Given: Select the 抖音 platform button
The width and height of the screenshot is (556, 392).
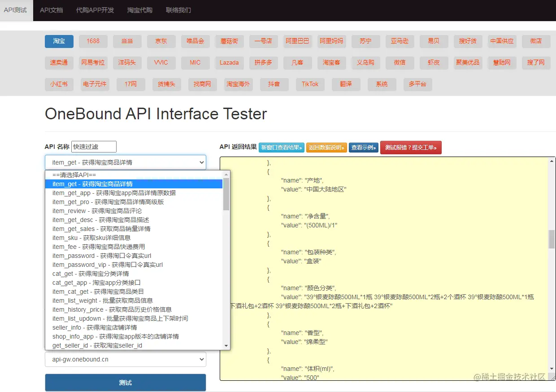Looking at the screenshot, I should (x=274, y=84).
